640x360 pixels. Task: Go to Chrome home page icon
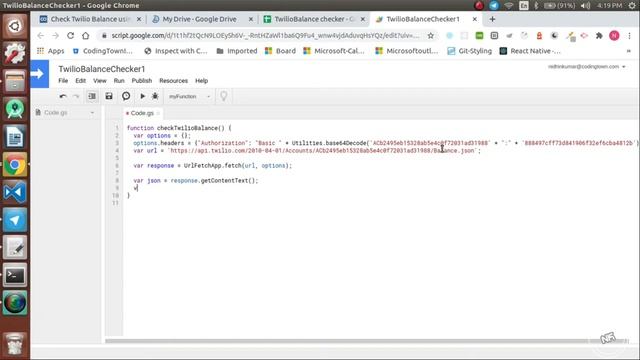click(x=85, y=36)
